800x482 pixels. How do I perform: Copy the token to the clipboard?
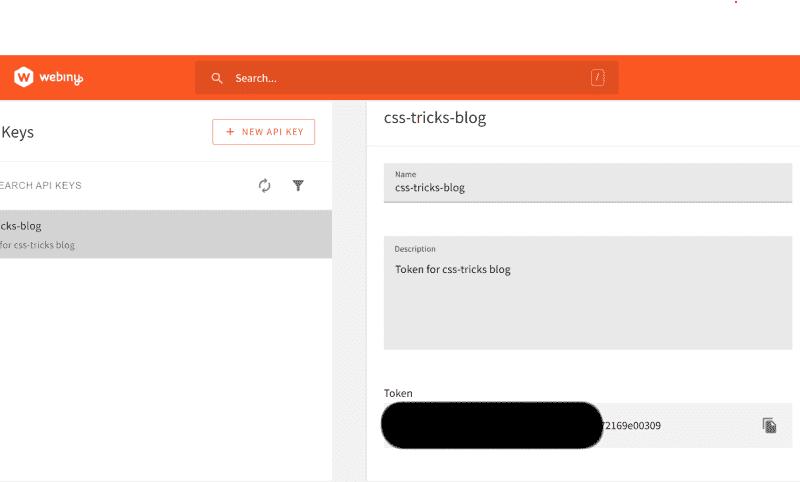point(769,425)
